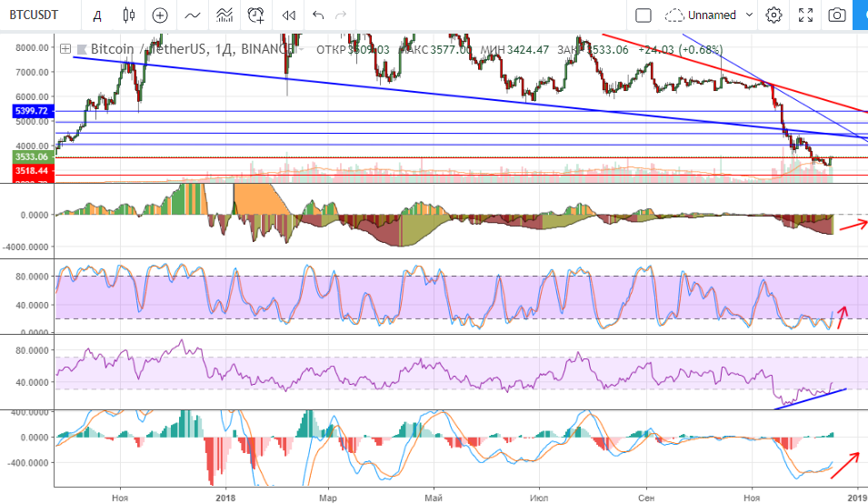Viewport: 868px width, 504px height.
Task: Click the layout select square checkbox icon
Action: (x=643, y=15)
